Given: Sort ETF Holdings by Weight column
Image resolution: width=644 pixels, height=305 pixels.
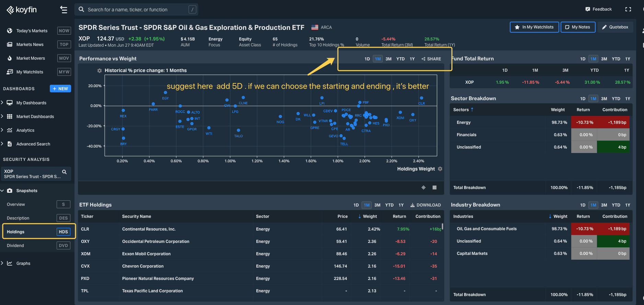Looking at the screenshot, I should click(x=368, y=216).
